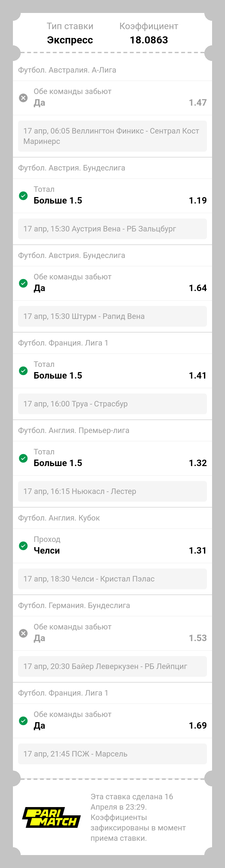Click the green check icon for ПСЖ - Марсель bet
The width and height of the screenshot is (225, 868).
coord(23,721)
